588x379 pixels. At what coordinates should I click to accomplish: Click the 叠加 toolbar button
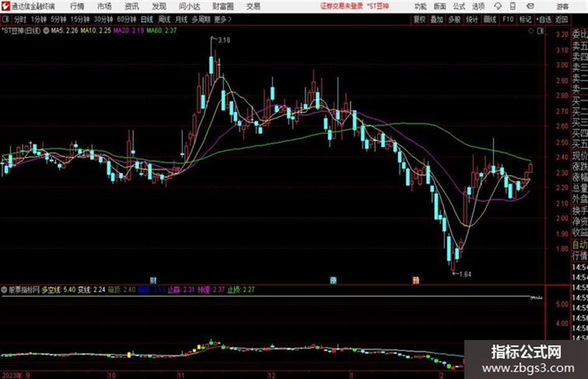(x=437, y=19)
